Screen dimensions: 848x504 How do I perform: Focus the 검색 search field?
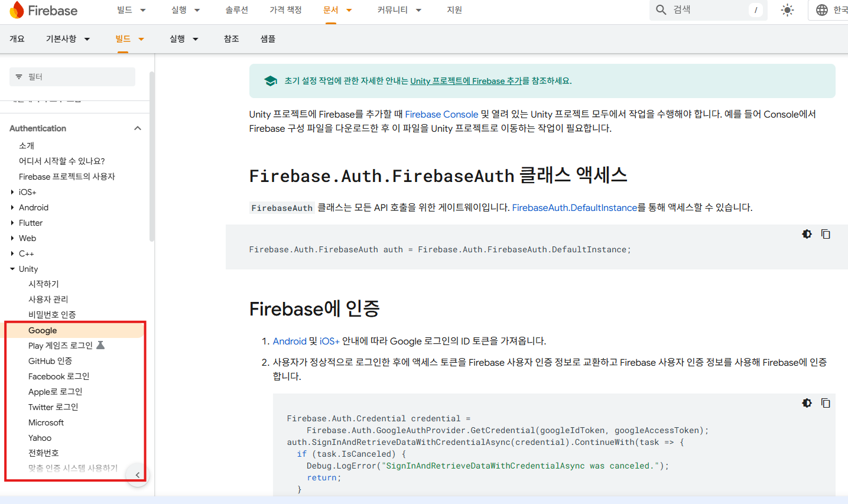point(709,10)
